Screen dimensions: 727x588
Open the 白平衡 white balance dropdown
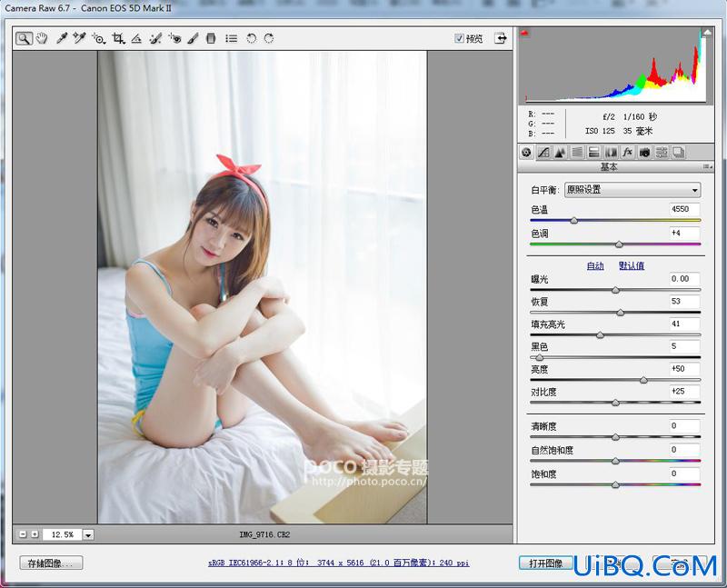click(632, 190)
